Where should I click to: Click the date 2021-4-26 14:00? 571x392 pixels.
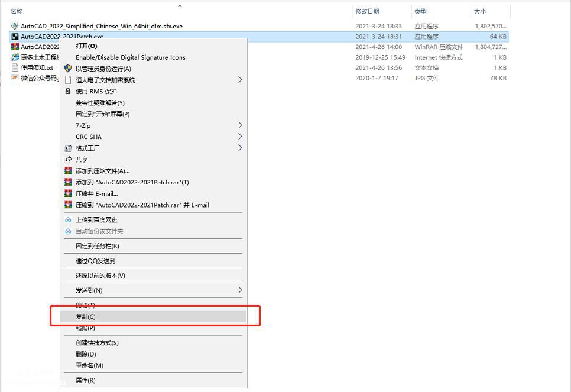pos(378,47)
